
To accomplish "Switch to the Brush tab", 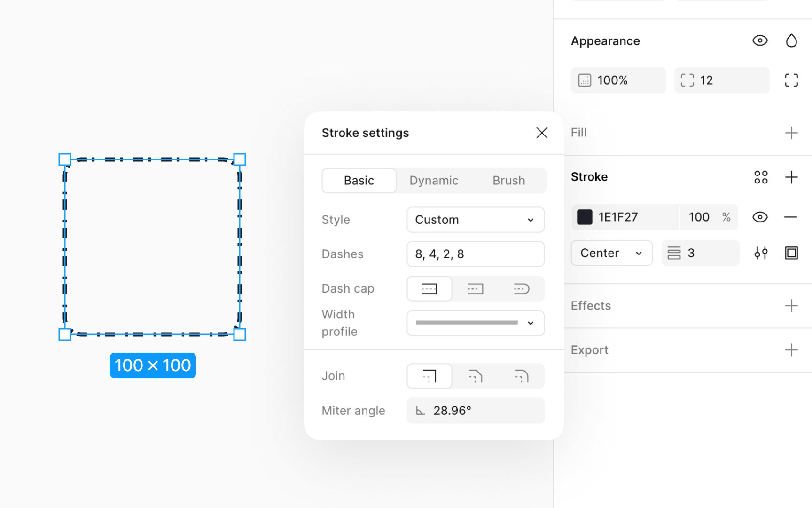I will pyautogui.click(x=508, y=181).
